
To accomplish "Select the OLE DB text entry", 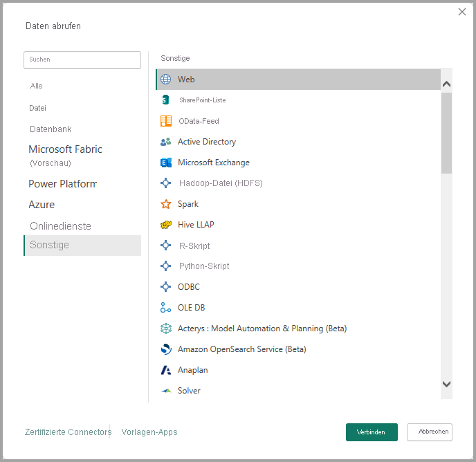I will 191,308.
